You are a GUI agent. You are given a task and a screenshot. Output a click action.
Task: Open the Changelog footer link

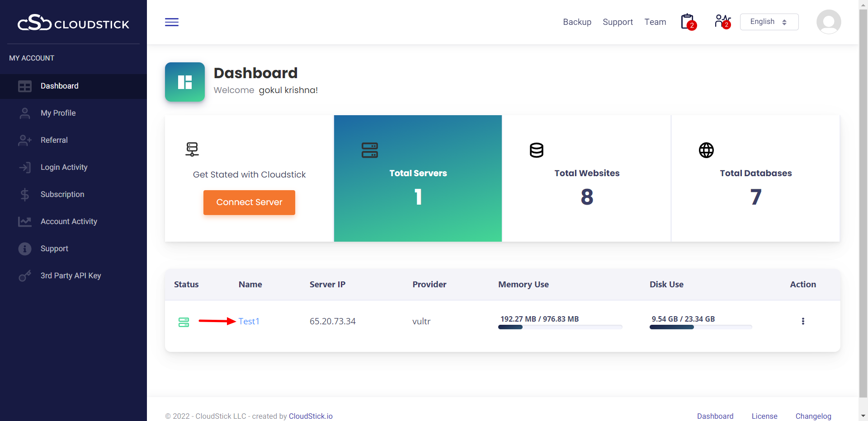(813, 416)
